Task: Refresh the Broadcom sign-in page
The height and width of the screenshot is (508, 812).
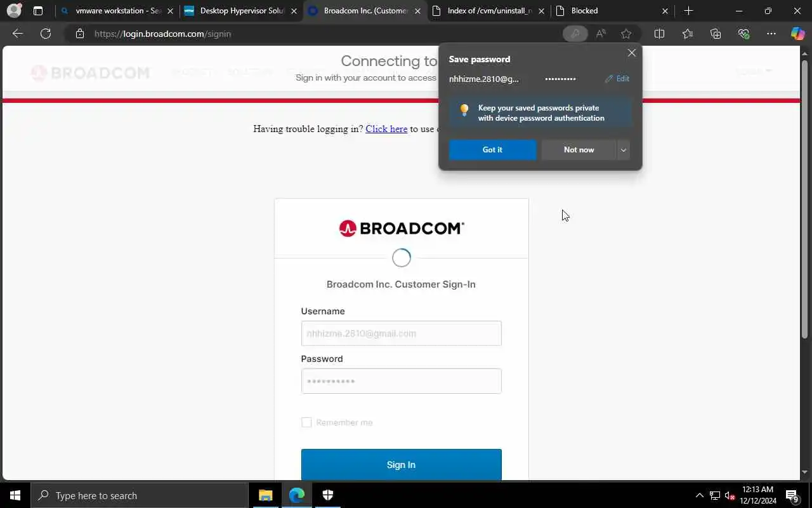Action: point(46,34)
